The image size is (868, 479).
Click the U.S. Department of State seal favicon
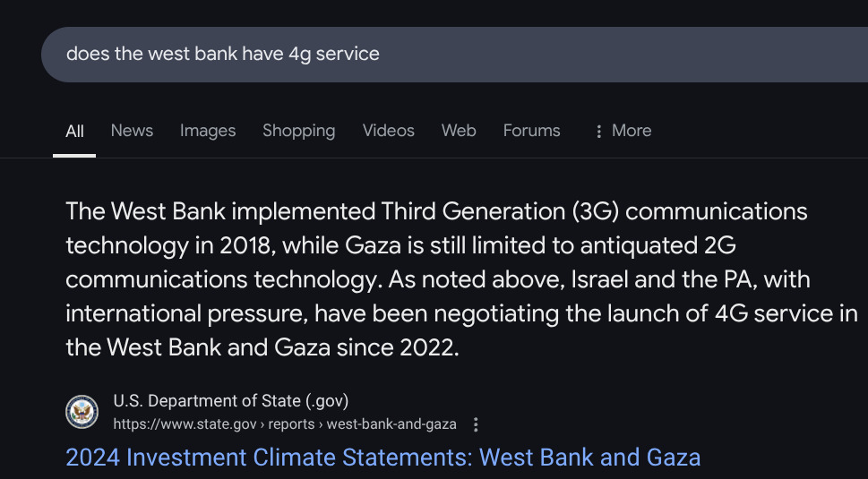[x=82, y=412]
